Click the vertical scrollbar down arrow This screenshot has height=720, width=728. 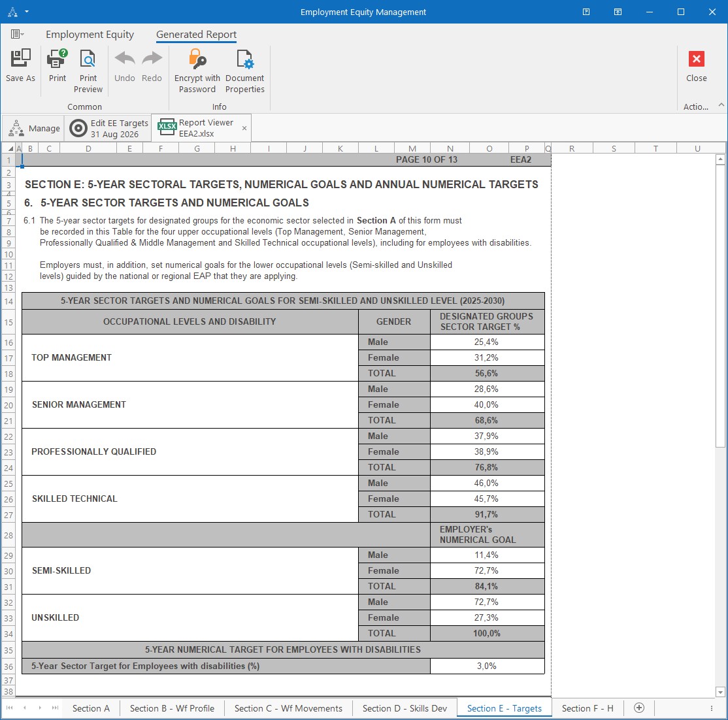coord(720,692)
